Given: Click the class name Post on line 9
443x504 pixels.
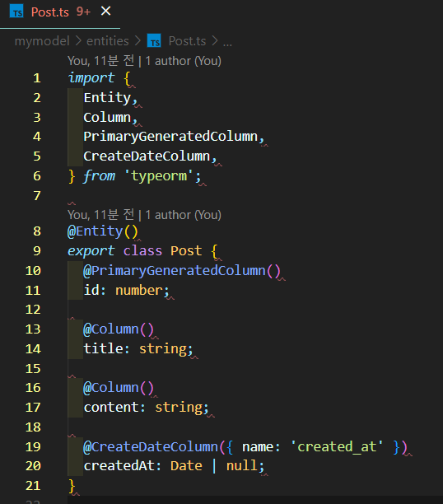Looking at the screenshot, I should coord(186,250).
